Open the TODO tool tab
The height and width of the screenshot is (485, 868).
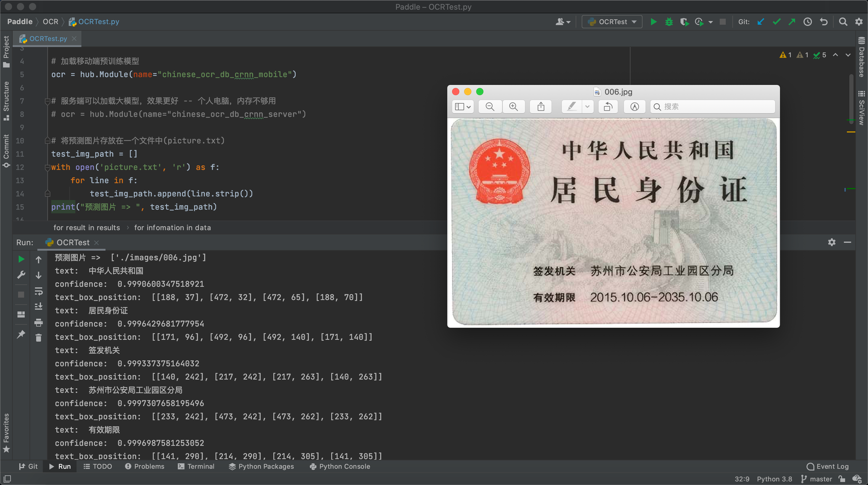tap(98, 467)
